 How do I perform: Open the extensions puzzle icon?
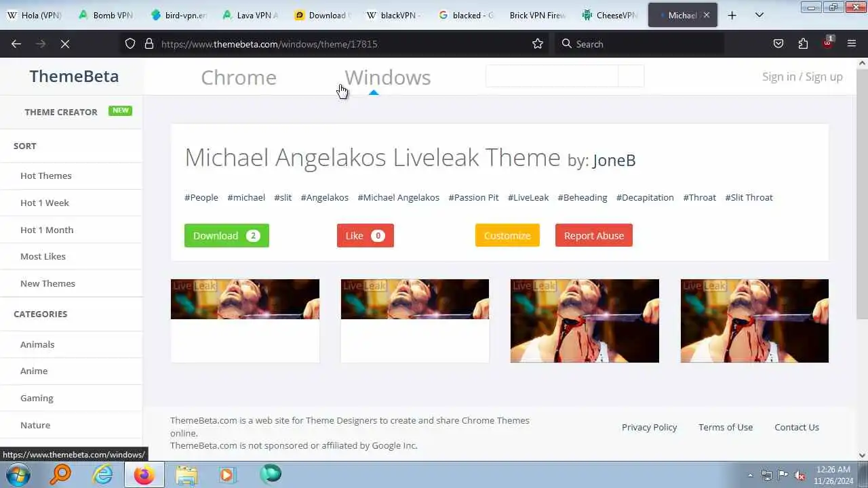pos(803,43)
